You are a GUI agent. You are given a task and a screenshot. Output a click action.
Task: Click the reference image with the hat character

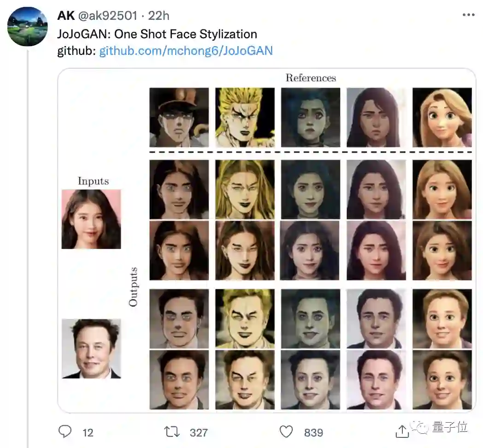[x=179, y=118]
